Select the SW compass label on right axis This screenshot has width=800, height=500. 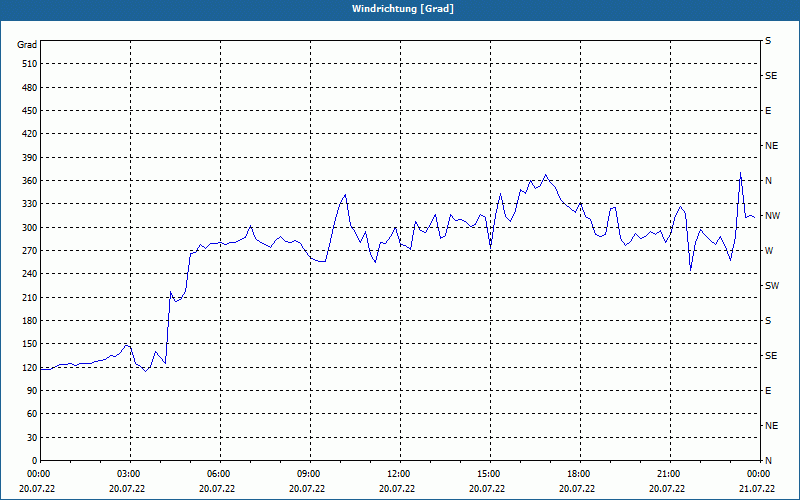(x=772, y=286)
